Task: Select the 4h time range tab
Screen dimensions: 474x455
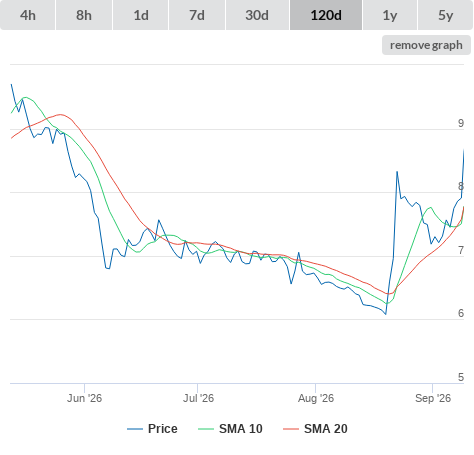Action: tap(28, 15)
